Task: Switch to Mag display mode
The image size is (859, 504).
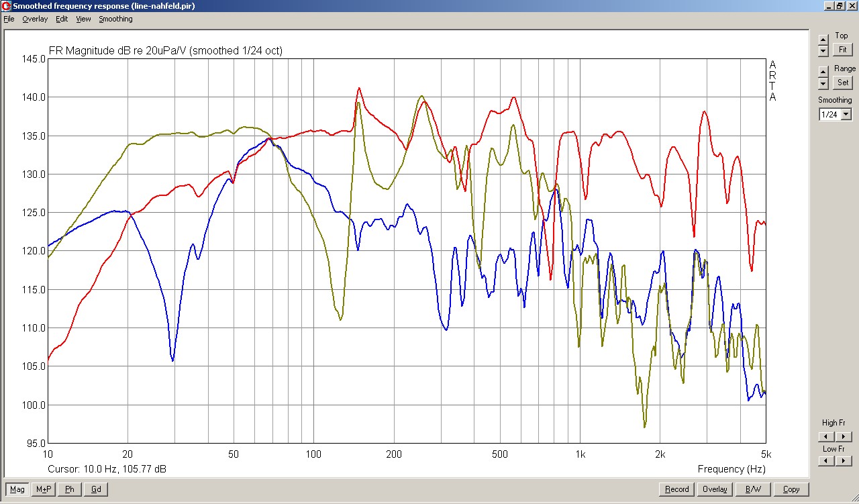Action: (x=17, y=489)
